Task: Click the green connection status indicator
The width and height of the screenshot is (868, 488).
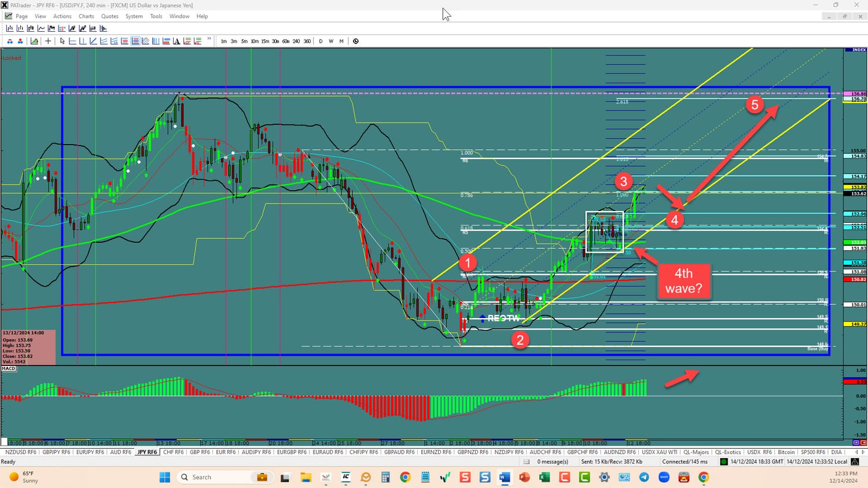Action: [x=723, y=462]
